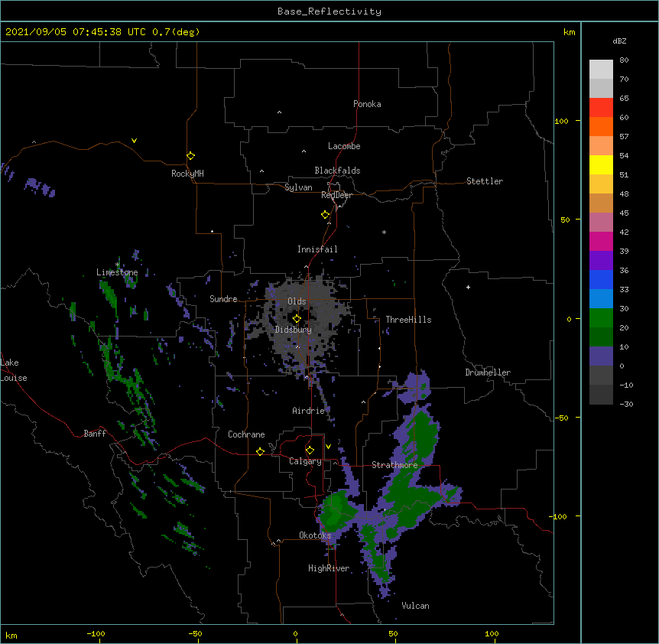Click the light gray 80 dBZ legend swatch
The width and height of the screenshot is (659, 644).
(x=601, y=69)
